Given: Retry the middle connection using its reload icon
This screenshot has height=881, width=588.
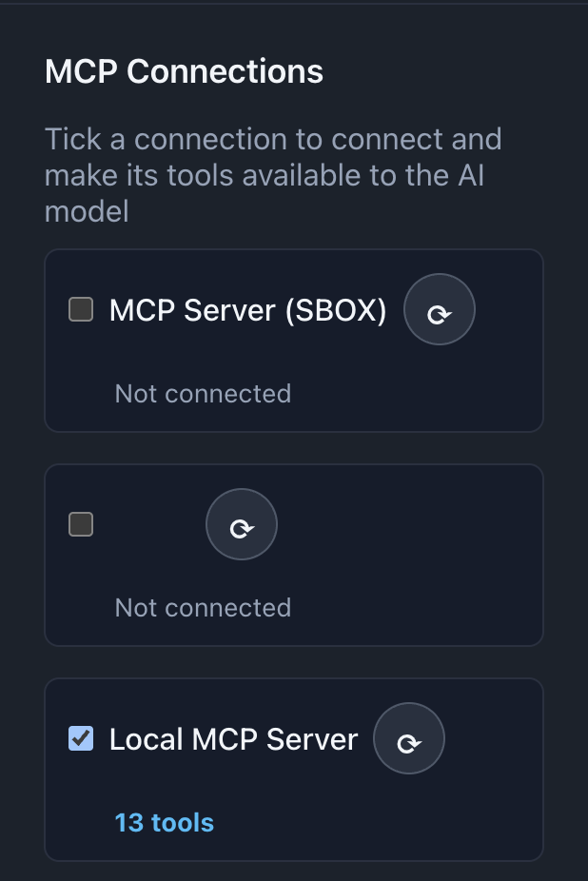Looking at the screenshot, I should coord(241,524).
